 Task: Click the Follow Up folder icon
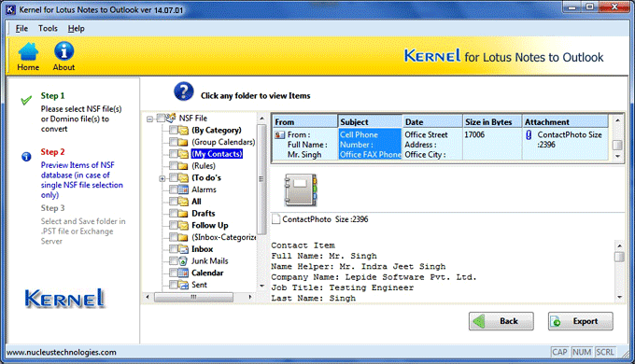pyautogui.click(x=183, y=225)
